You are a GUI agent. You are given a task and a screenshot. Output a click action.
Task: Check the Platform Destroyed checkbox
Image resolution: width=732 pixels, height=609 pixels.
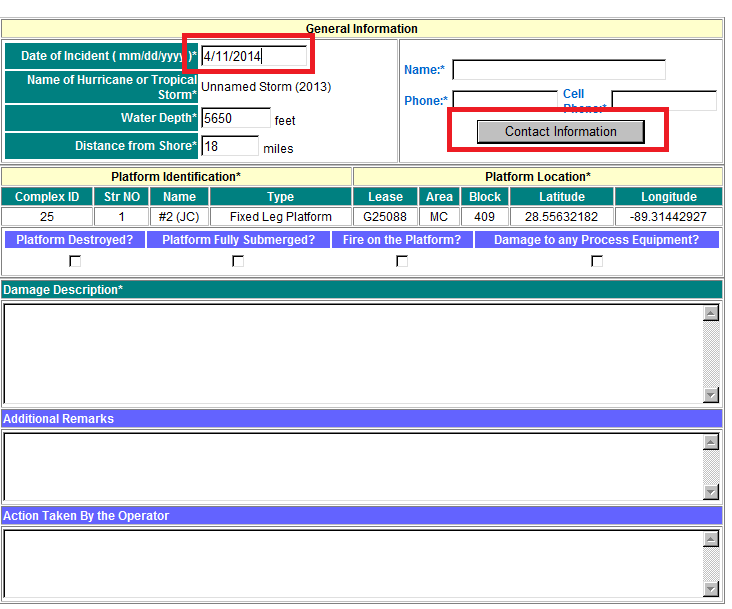point(75,261)
